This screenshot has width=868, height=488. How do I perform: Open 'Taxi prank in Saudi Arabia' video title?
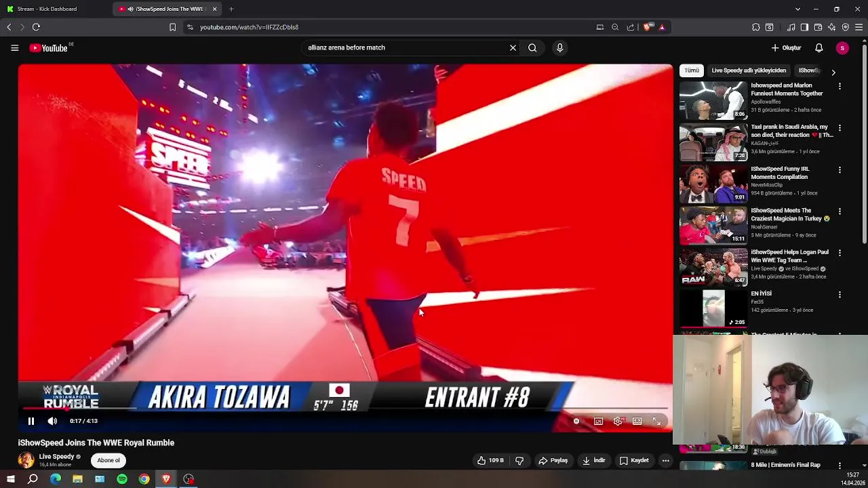[791, 131]
